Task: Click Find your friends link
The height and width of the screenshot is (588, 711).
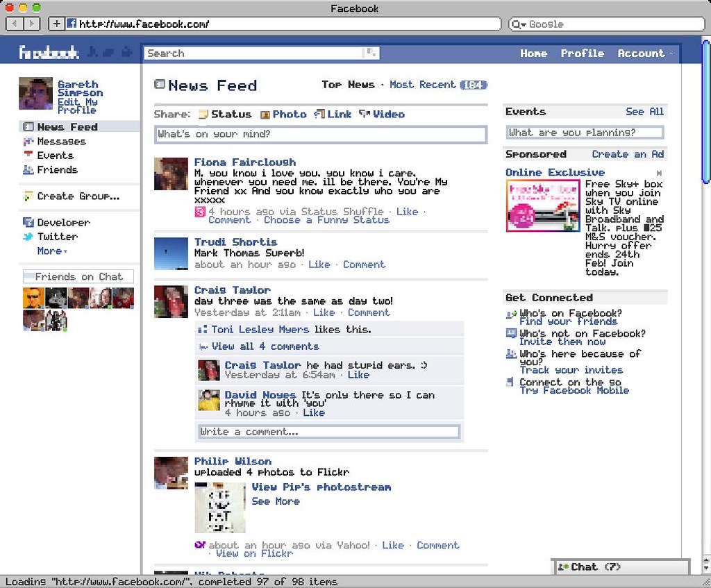Action: (568, 321)
